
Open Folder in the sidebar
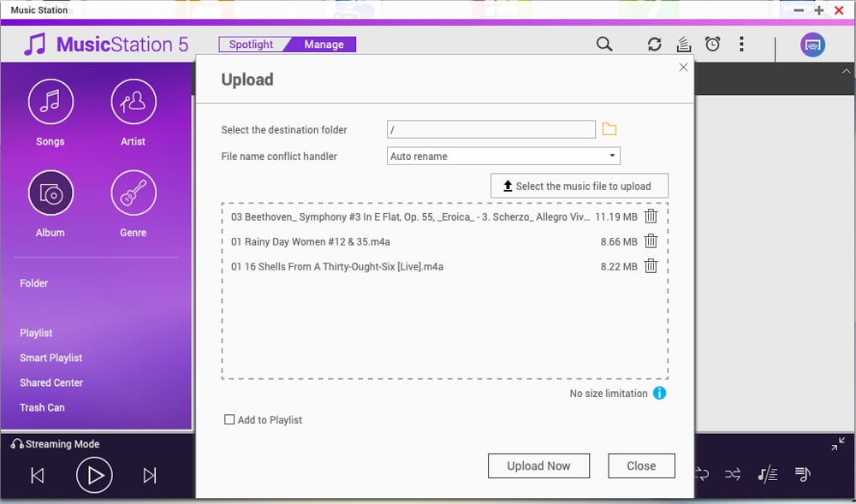pyautogui.click(x=34, y=283)
